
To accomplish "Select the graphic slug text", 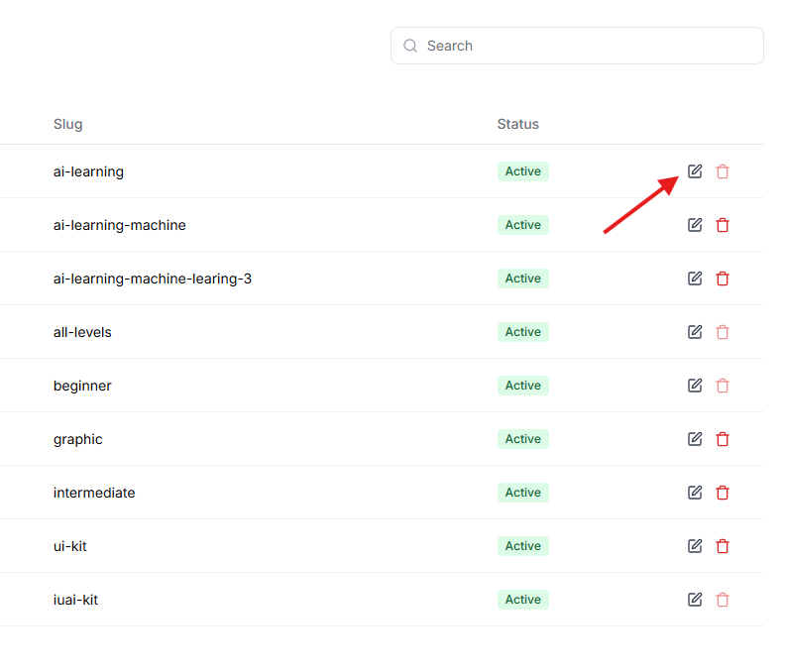I will click(77, 439).
